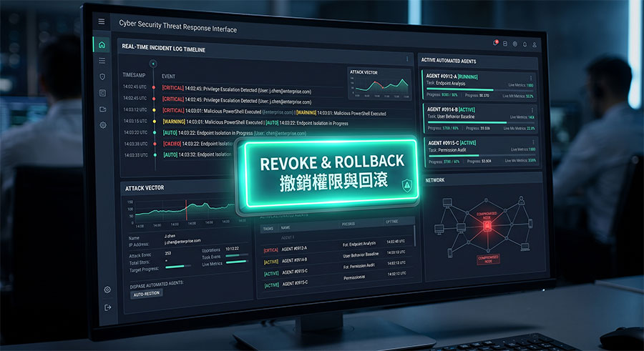Open the shield security icon in sidebar
Screen dimensions: 644x351
click(x=102, y=76)
